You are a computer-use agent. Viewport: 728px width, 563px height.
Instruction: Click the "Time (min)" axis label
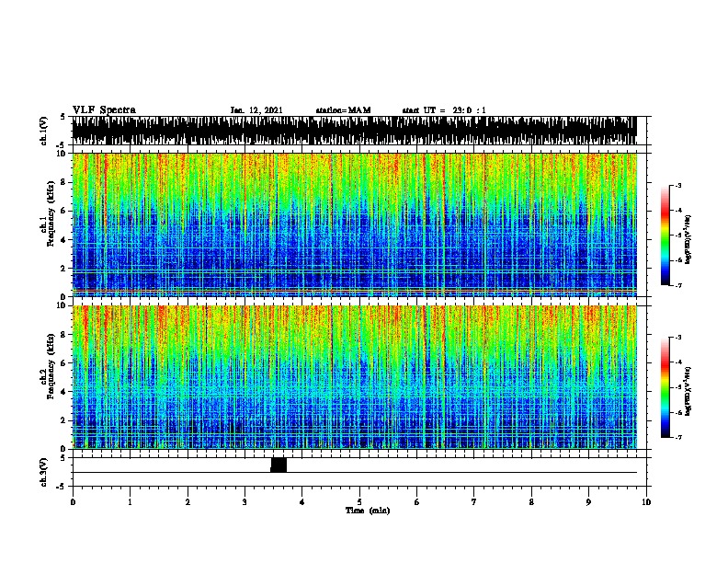point(368,511)
